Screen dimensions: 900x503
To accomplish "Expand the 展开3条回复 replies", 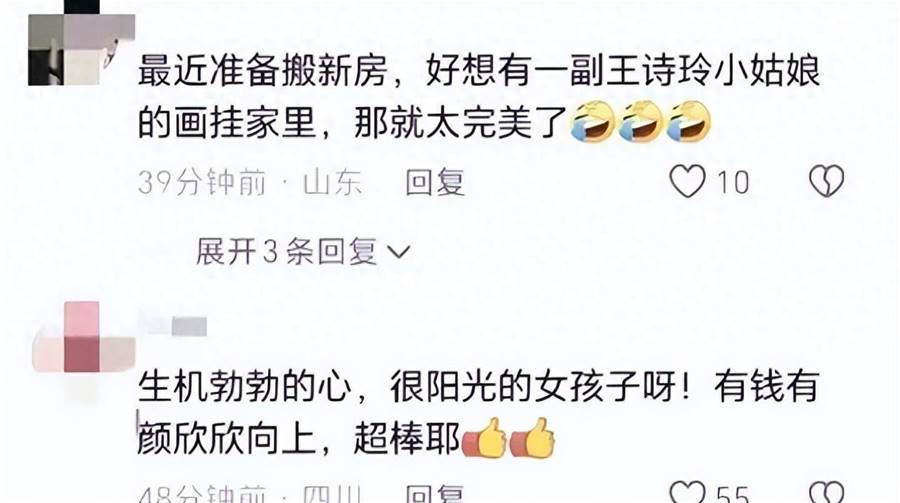I will [x=303, y=252].
